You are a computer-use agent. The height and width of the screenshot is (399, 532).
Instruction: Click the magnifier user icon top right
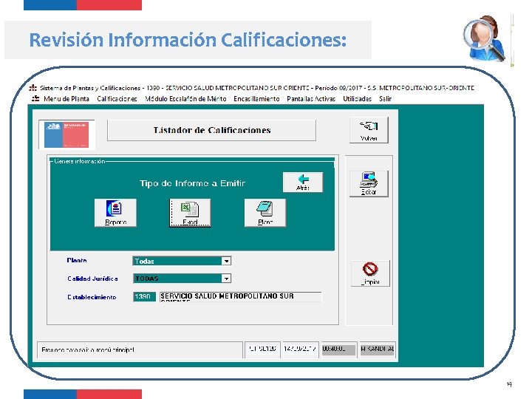(x=484, y=39)
